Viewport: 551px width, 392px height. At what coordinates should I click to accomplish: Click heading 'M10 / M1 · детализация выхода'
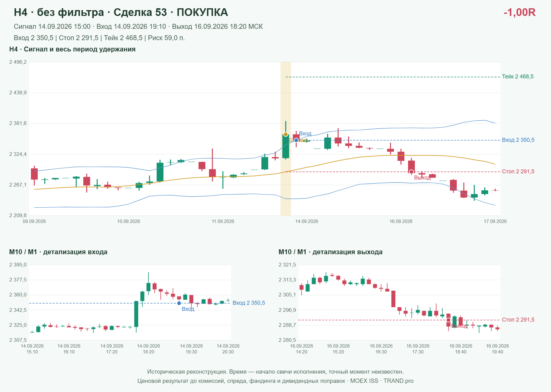point(330,252)
